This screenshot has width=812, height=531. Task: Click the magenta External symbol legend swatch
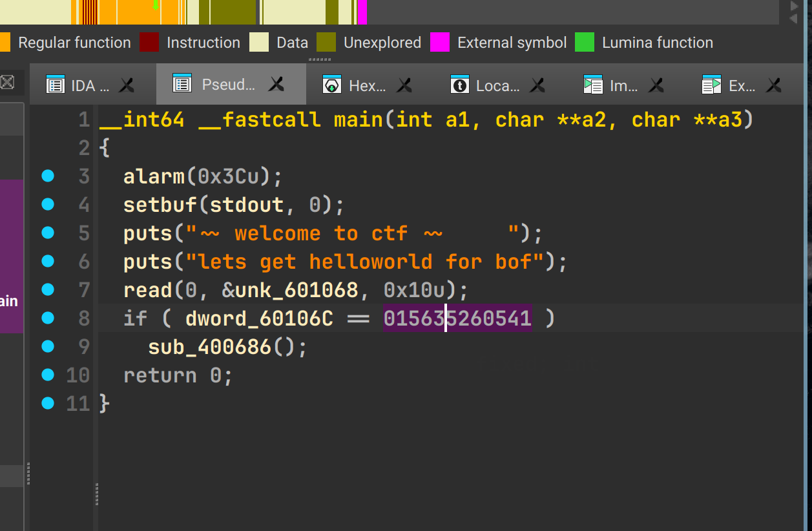pos(440,43)
